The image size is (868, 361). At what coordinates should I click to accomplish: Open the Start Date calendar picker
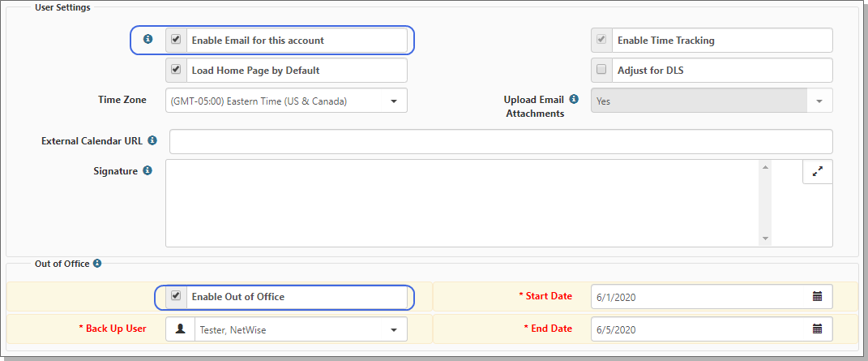[x=817, y=296]
